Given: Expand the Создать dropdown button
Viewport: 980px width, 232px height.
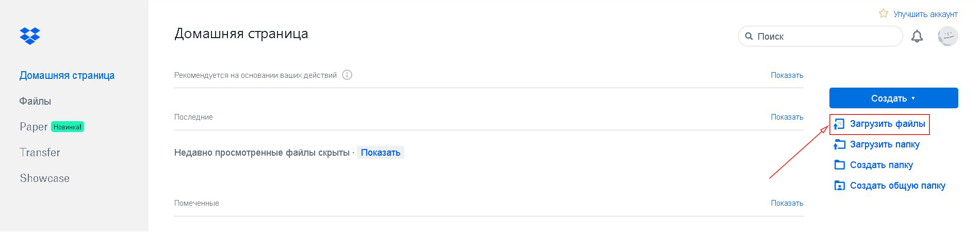Looking at the screenshot, I should [893, 98].
